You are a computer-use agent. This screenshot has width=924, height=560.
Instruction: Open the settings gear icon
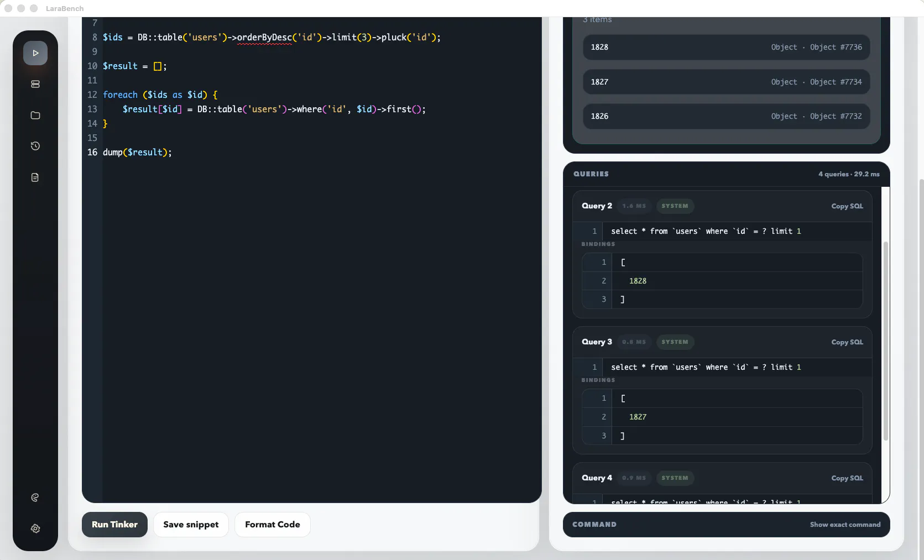[35, 528]
